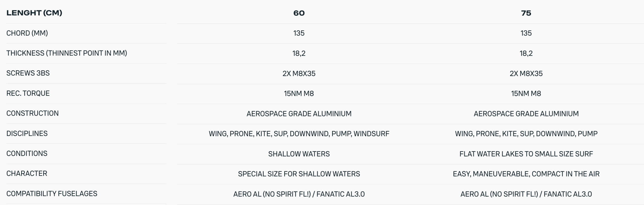Select the 75 column header

tap(526, 13)
